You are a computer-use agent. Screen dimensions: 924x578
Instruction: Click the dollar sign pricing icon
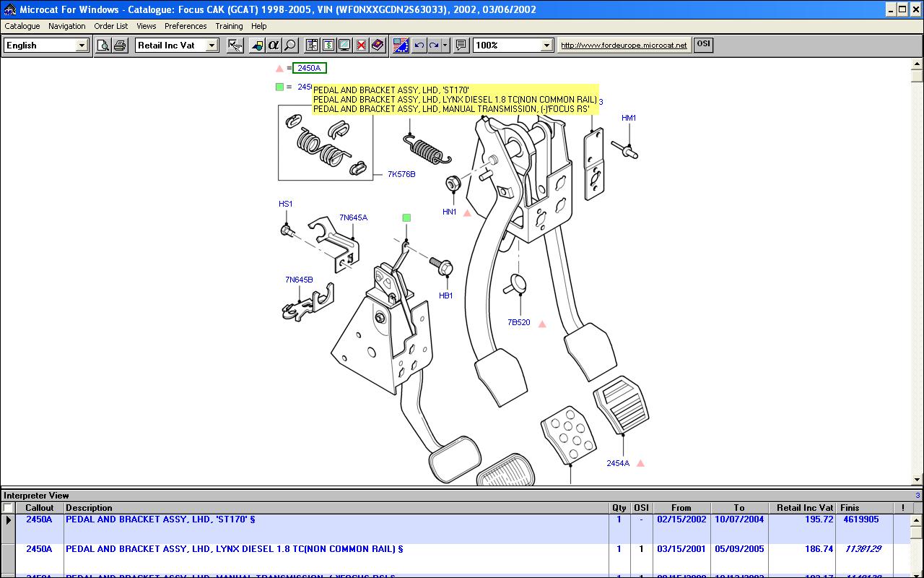(328, 46)
